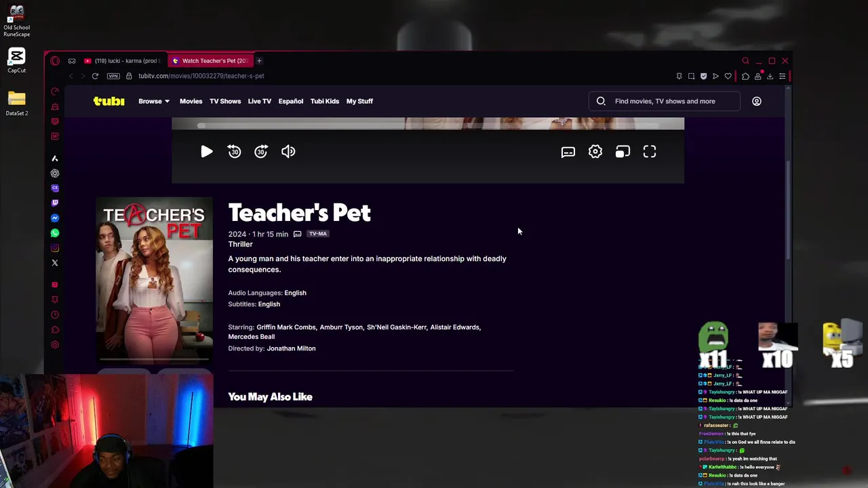Rewind video 30 seconds
Image resolution: width=868 pixels, height=488 pixels.
[234, 152]
